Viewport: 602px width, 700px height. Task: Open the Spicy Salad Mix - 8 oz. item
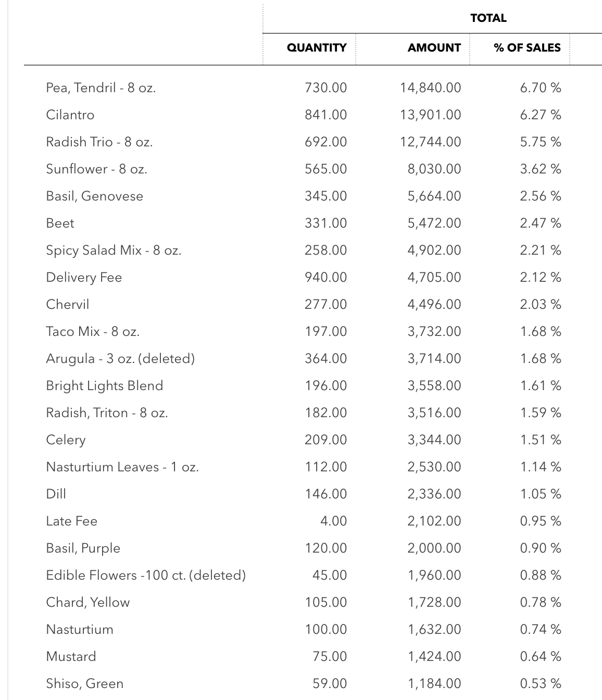(114, 250)
